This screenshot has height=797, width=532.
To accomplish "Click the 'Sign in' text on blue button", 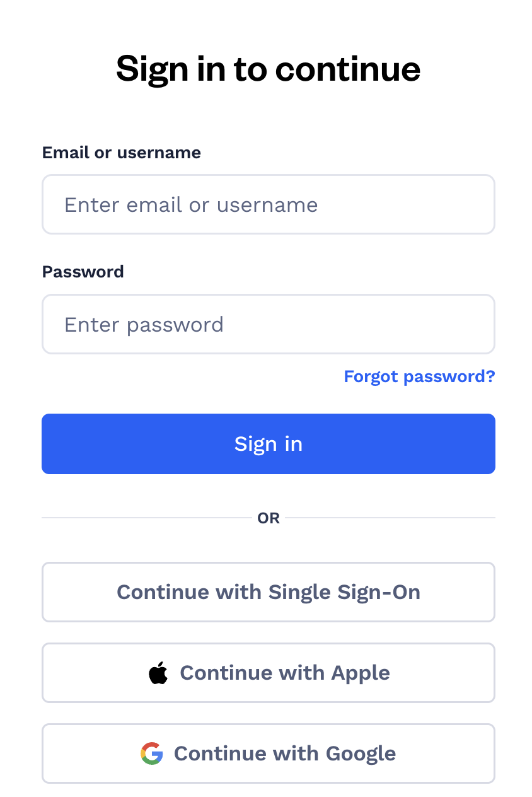I will pos(269,445).
